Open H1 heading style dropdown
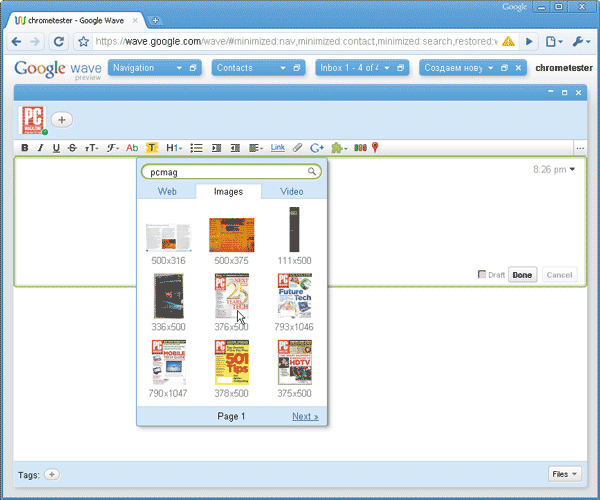The width and height of the screenshot is (600, 500). coord(174,148)
